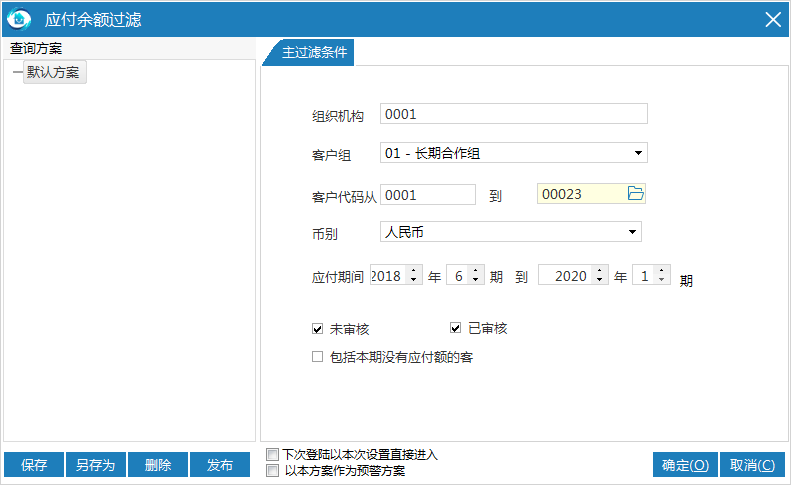Image resolution: width=791 pixels, height=485 pixels.
Task: Click the 组织机构 label
Action: (x=337, y=116)
